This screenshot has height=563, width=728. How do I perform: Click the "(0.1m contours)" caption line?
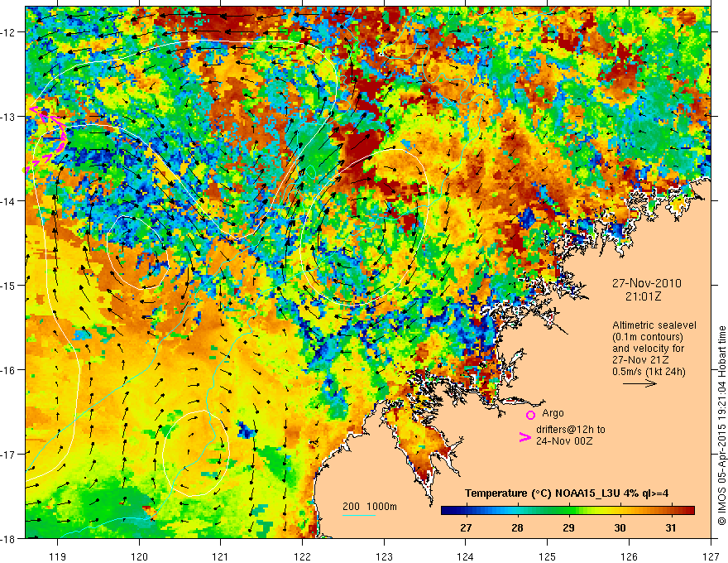coord(647,337)
